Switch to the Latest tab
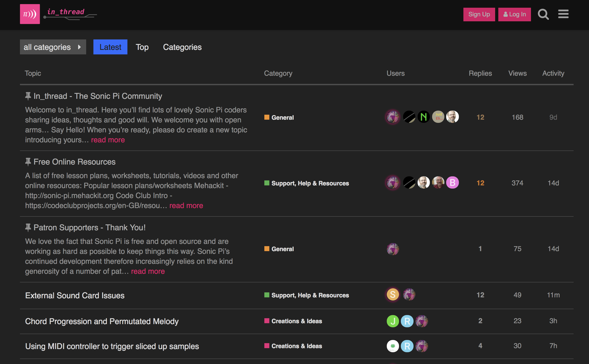This screenshot has width=589, height=364. [x=110, y=47]
